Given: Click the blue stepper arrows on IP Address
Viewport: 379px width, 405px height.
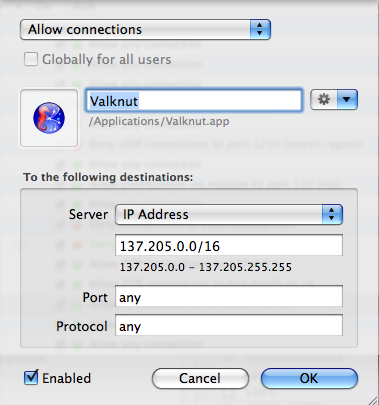Looking at the screenshot, I should 332,214.
